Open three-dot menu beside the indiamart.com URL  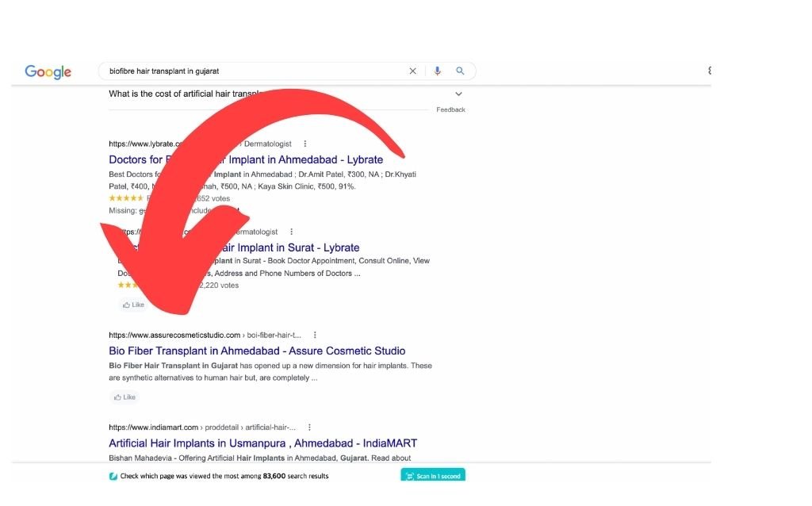(309, 427)
